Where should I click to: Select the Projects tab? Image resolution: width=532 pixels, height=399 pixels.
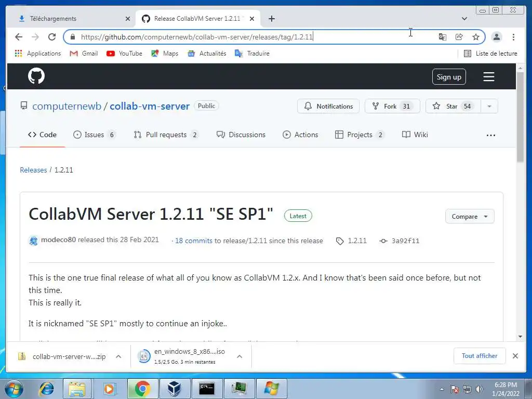360,135
